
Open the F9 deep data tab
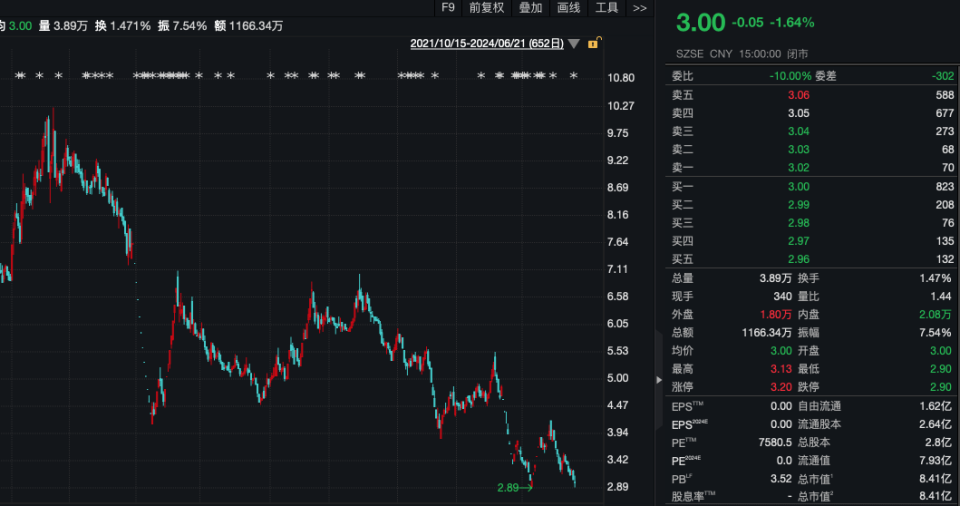click(448, 8)
